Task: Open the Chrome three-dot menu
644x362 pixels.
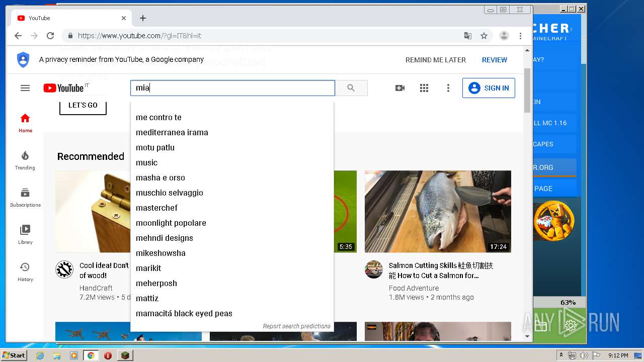Action: pos(521,36)
